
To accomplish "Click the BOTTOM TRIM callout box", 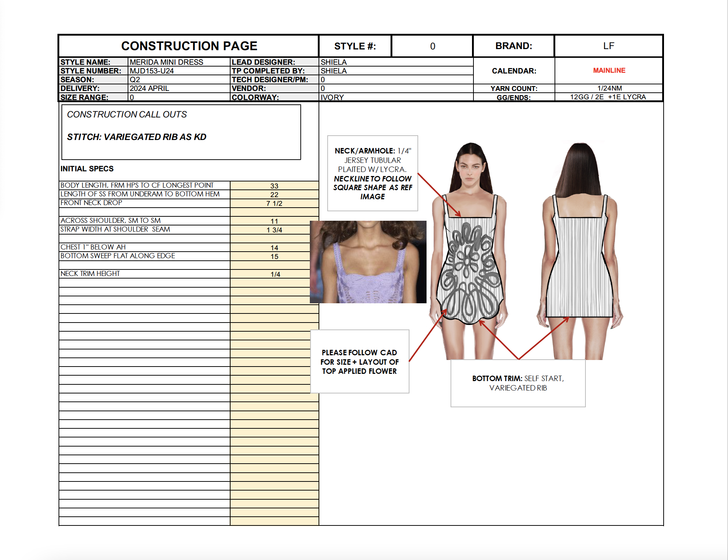I will click(x=518, y=383).
